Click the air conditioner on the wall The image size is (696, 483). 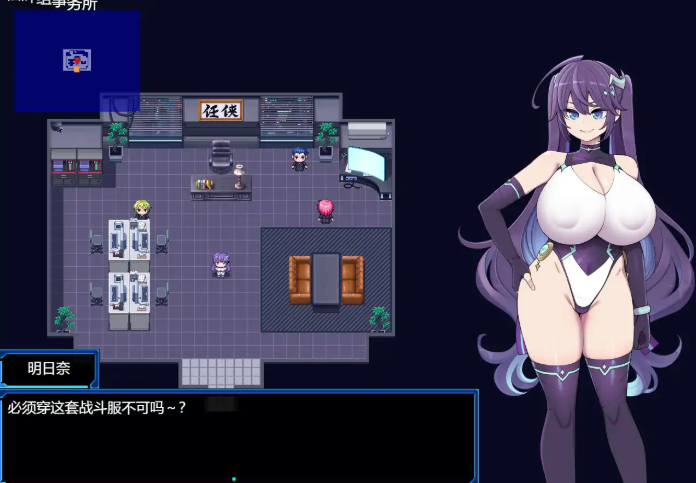tap(367, 130)
